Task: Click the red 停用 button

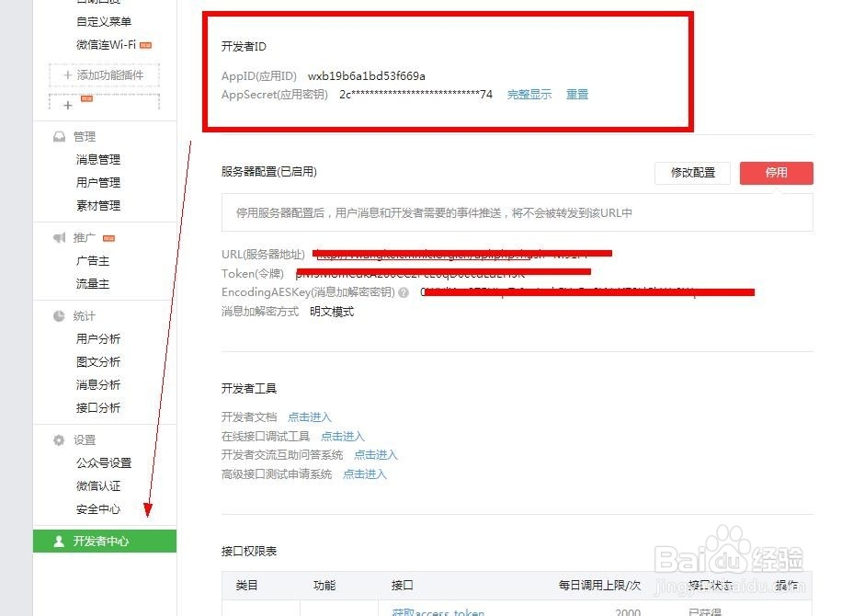Action: (776, 173)
